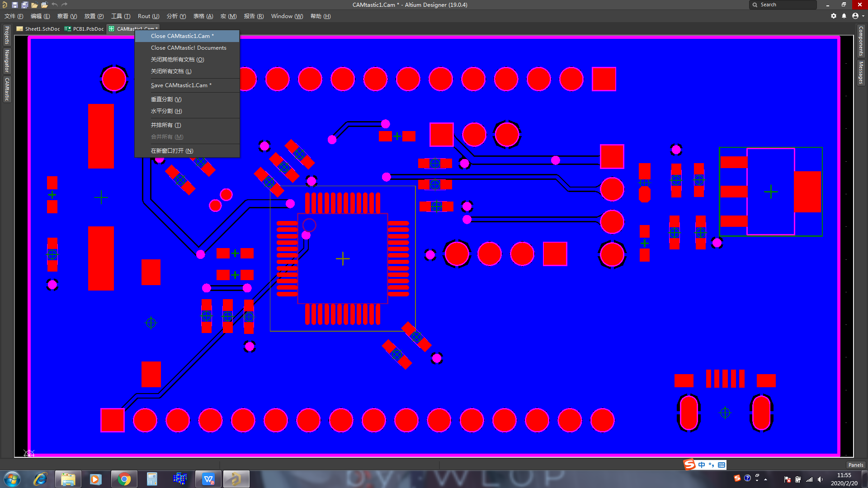The width and height of the screenshot is (868, 488).
Task: Click the Redo arrow icon
Action: point(65,5)
